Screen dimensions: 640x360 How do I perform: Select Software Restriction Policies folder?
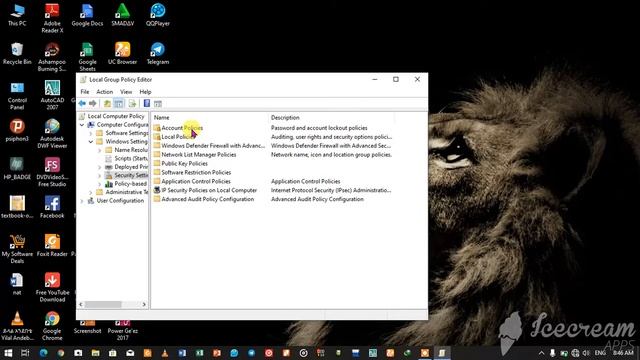pyautogui.click(x=196, y=173)
